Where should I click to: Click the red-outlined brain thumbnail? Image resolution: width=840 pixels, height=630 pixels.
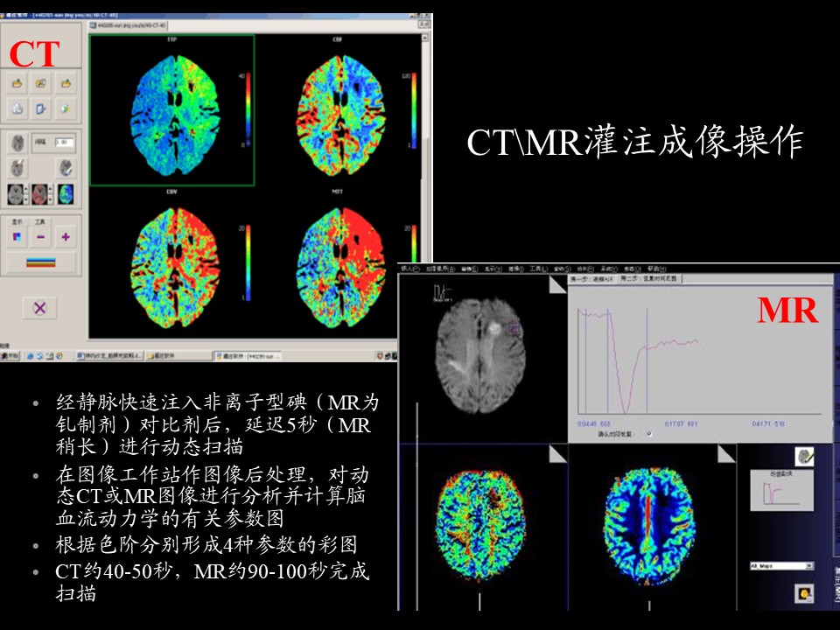[x=39, y=194]
